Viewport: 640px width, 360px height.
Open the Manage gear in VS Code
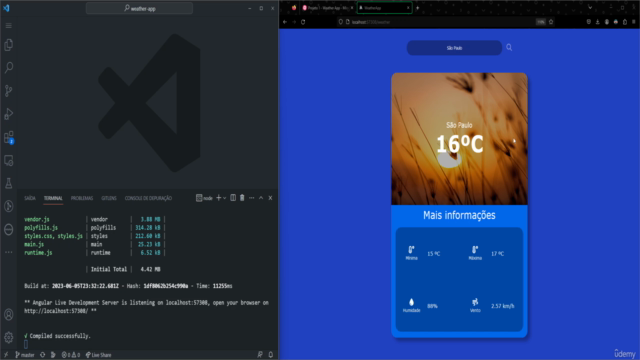coord(9,337)
